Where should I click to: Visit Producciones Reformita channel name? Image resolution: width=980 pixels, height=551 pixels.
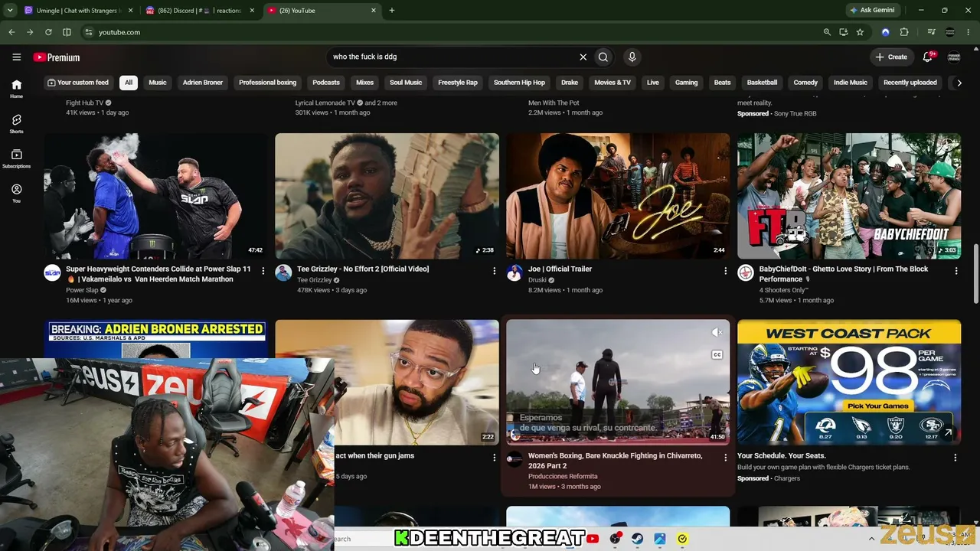[x=563, y=476]
